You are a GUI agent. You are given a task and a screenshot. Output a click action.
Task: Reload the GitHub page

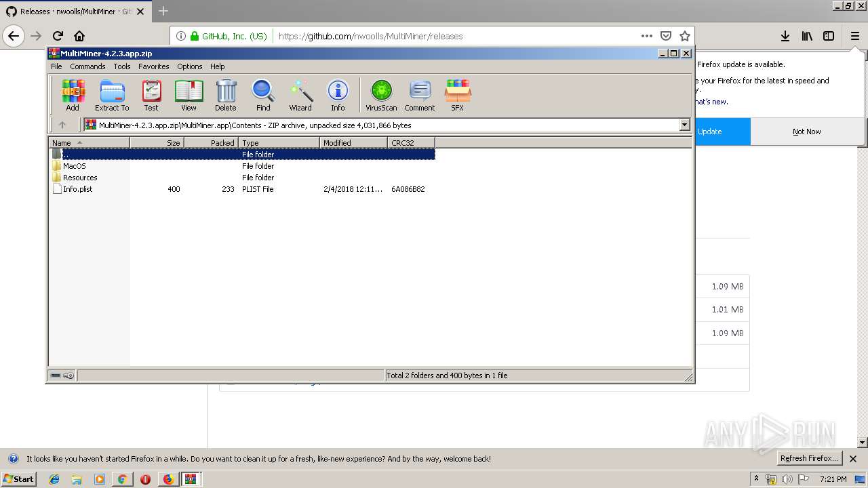pyautogui.click(x=58, y=36)
